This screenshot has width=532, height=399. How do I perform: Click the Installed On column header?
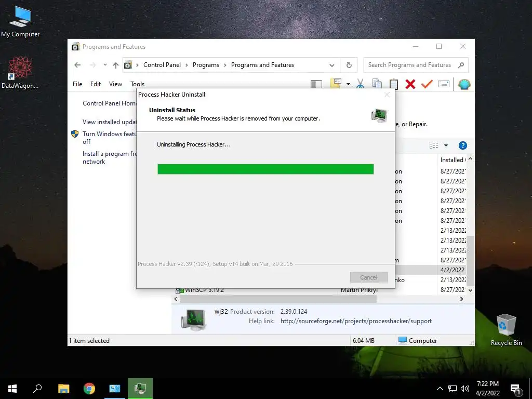[452, 160]
